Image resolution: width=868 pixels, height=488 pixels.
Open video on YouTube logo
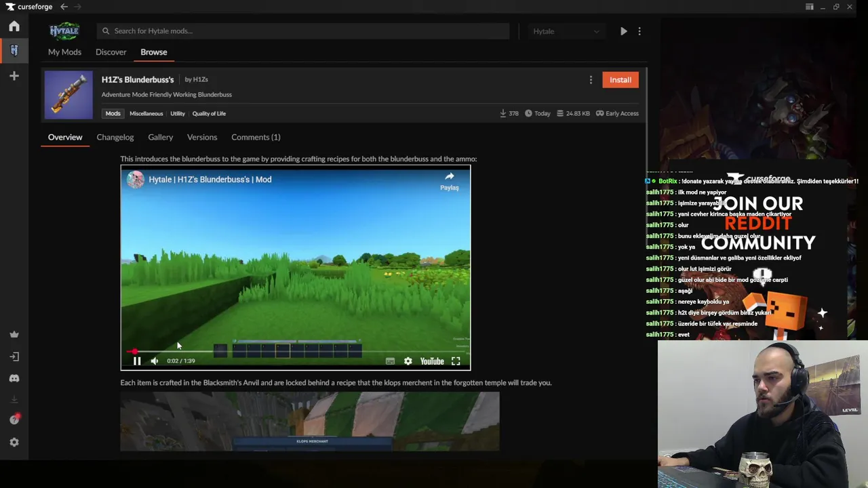click(432, 361)
